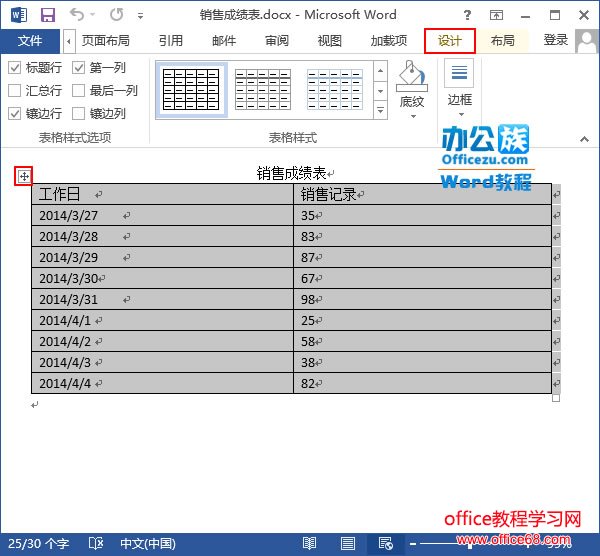Click the 销售记录 header cell
Image resolution: width=600 pixels, height=556 pixels.
pos(422,194)
